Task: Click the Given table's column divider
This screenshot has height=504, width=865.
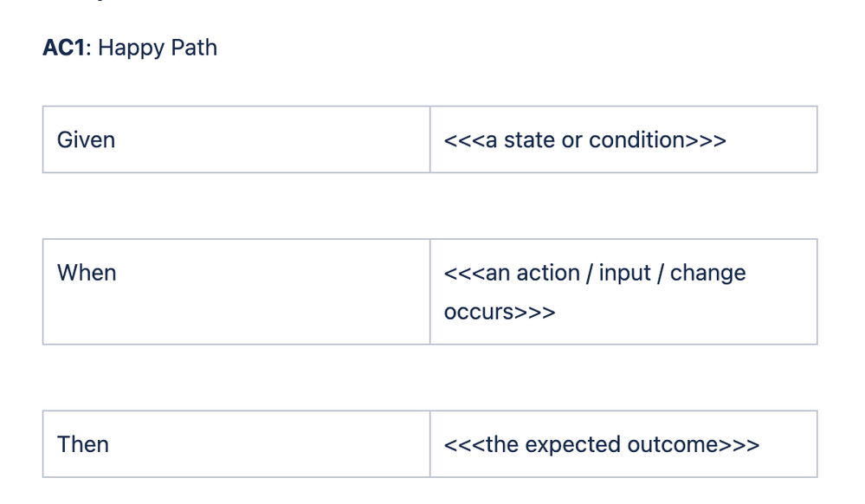Action: pyautogui.click(x=429, y=139)
